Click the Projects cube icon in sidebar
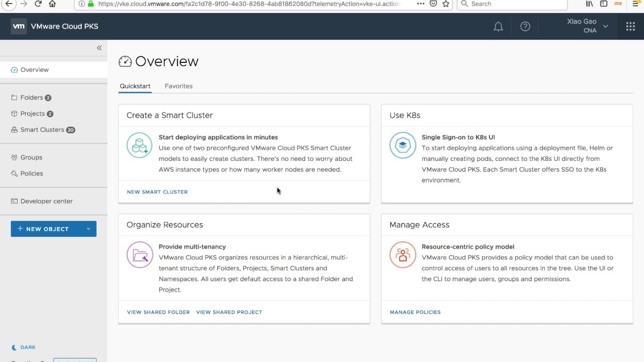This screenshot has height=362, width=644. click(15, 114)
